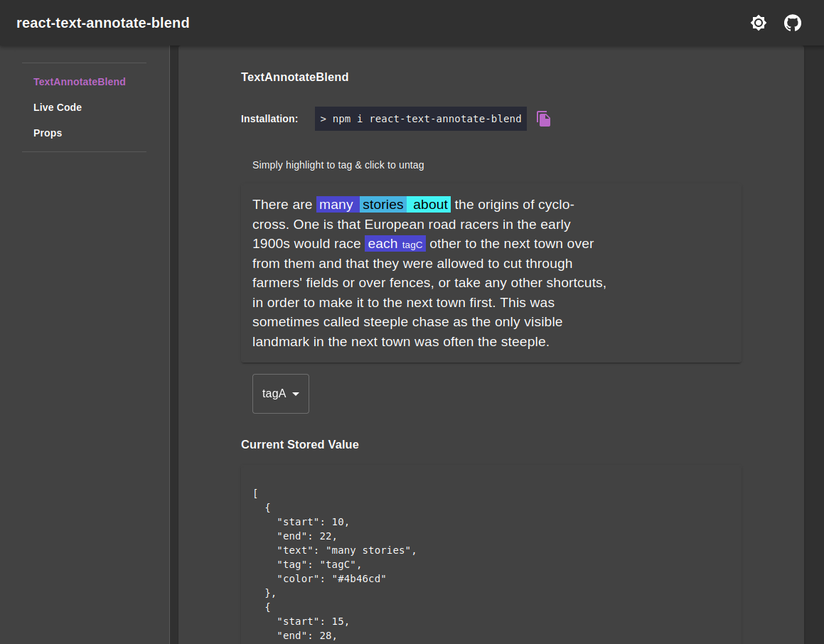Click the JSON line "text": "many stories"
Screen dimensions: 824x644
click(347, 550)
